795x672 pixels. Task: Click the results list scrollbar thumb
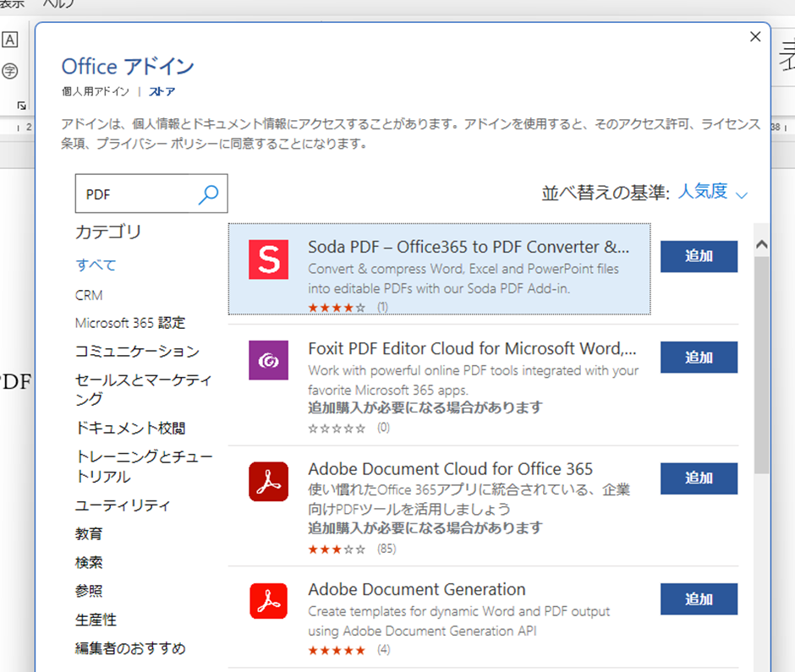point(761,365)
